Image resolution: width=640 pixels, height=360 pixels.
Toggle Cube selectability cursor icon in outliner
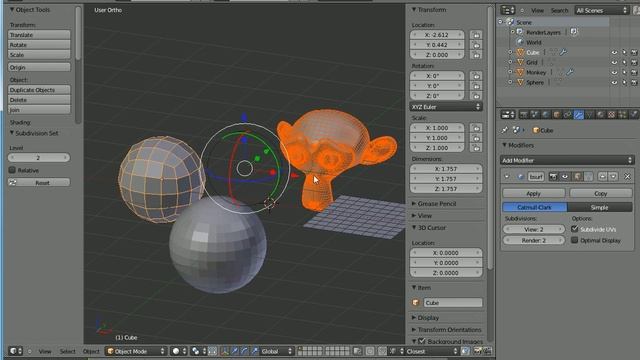(624, 52)
